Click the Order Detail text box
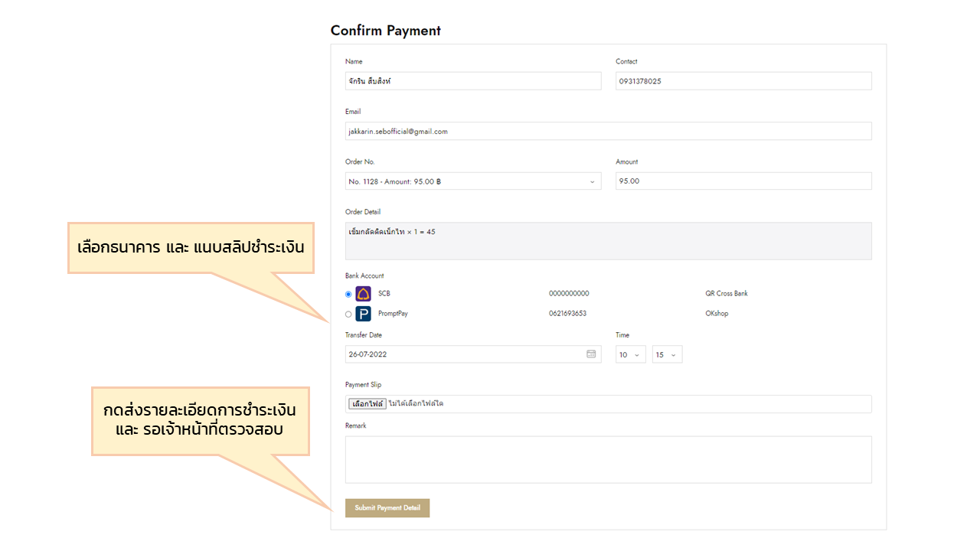 (608, 241)
